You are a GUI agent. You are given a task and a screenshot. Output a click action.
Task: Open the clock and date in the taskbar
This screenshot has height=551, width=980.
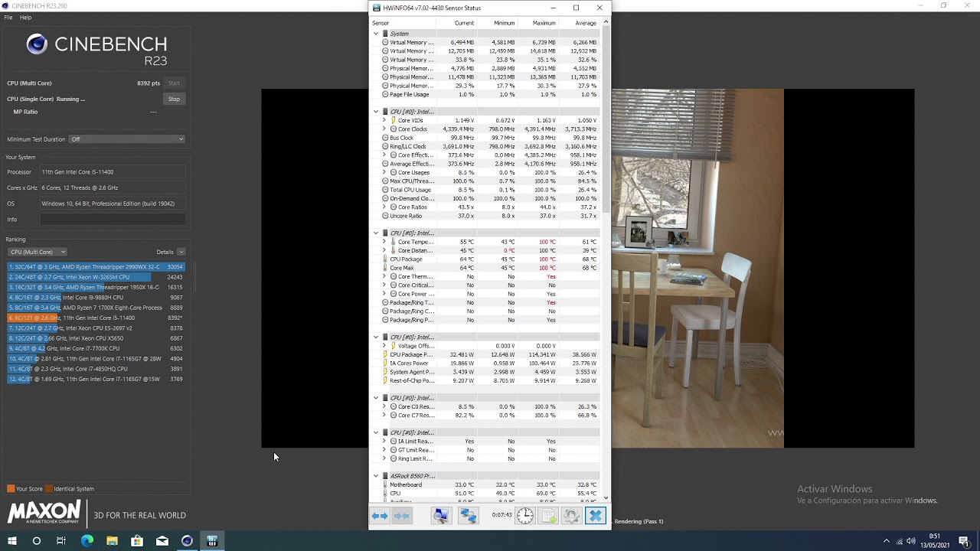pos(935,541)
